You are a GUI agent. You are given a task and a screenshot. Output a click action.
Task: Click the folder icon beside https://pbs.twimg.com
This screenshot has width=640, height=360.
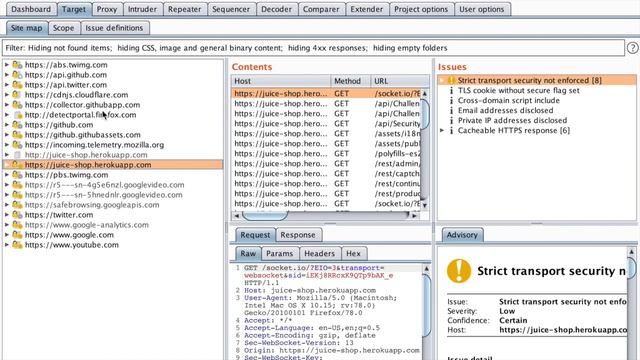click(x=17, y=175)
